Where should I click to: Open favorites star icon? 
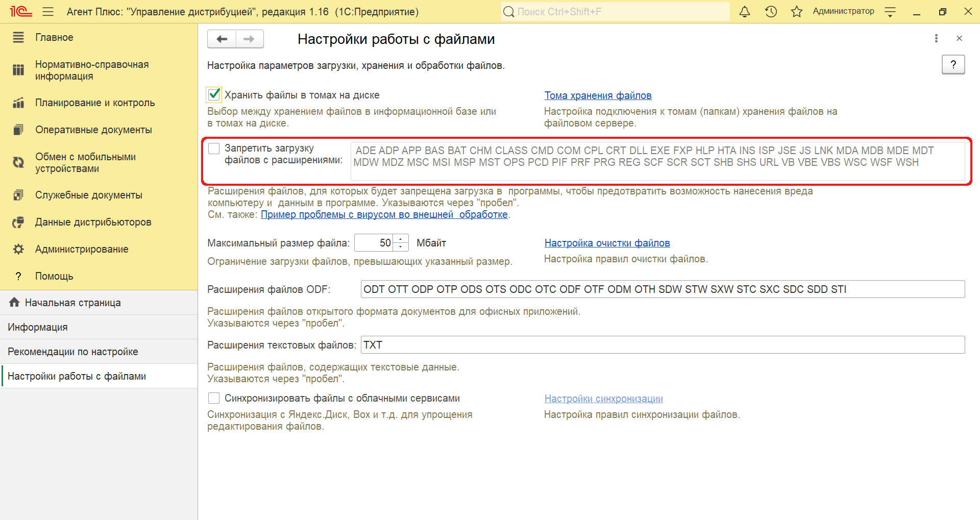pos(797,11)
